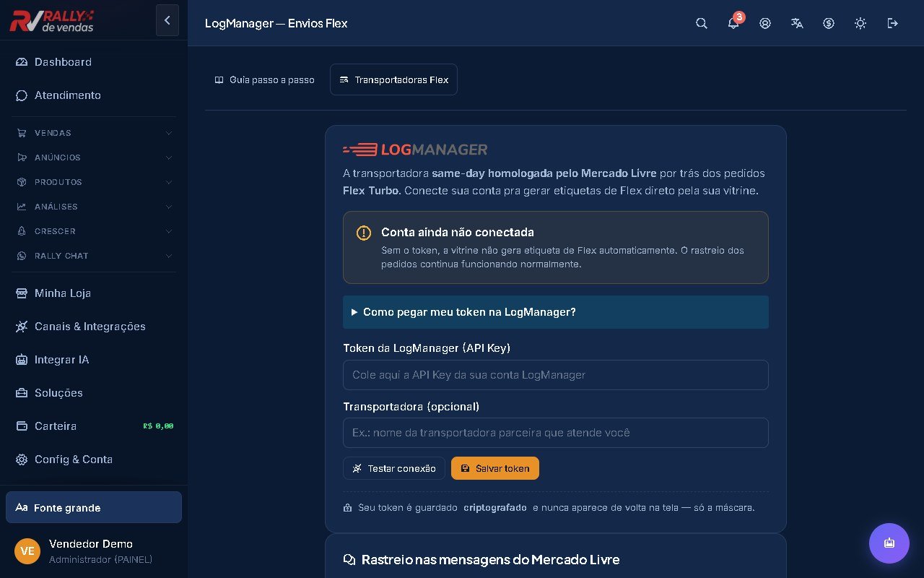
Task: Click the Testar conexão button
Action: 394,468
